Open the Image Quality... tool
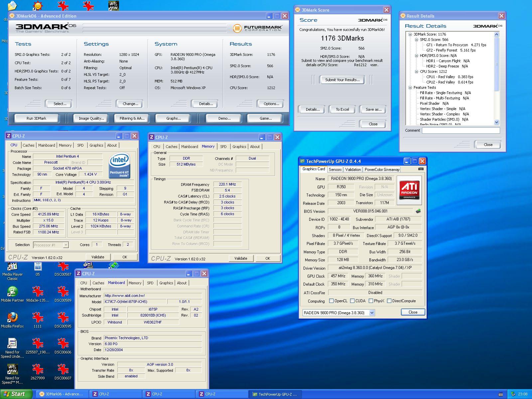This screenshot has width=532, height=399. click(91, 118)
